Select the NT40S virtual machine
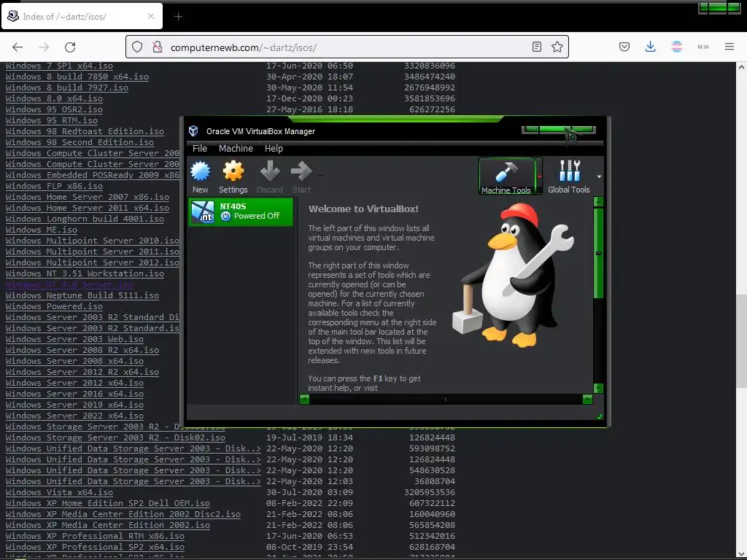This screenshot has height=560, width=747. pos(241,211)
